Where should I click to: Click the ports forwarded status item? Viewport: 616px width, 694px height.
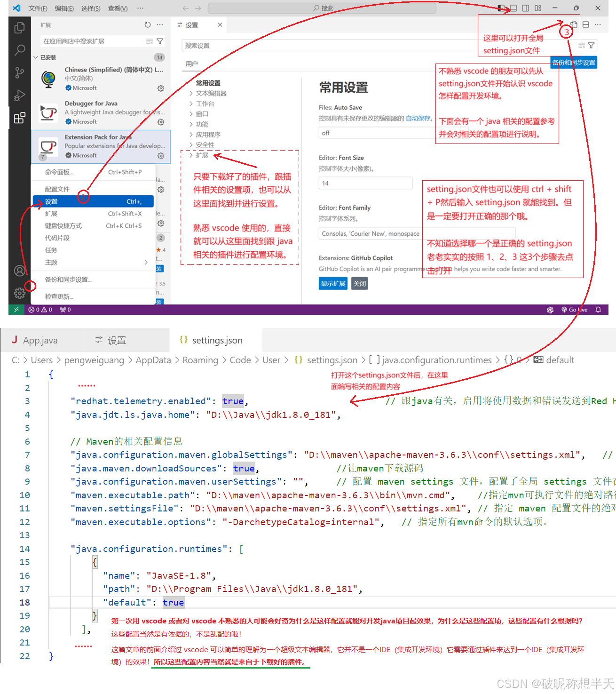pyautogui.click(x=65, y=310)
